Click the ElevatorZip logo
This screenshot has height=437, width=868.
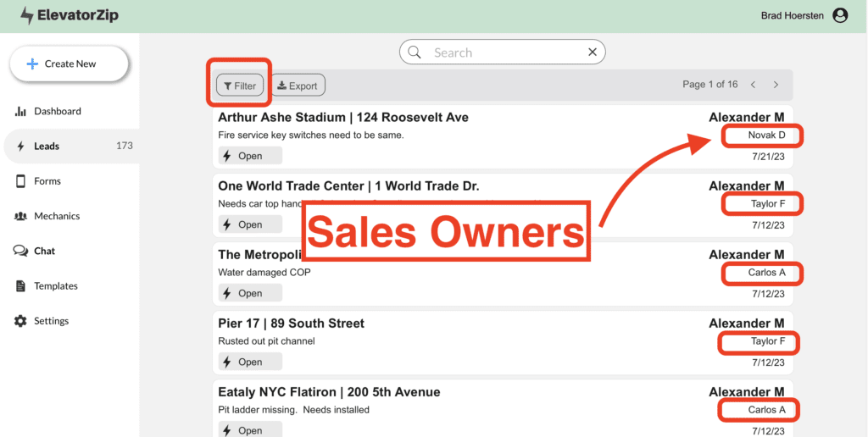coord(70,15)
